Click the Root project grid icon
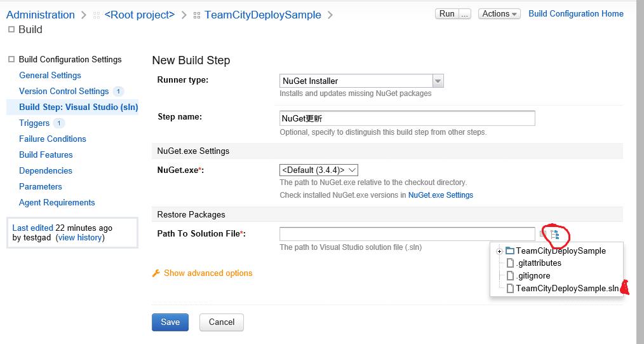This screenshot has width=644, height=344. 97,15
